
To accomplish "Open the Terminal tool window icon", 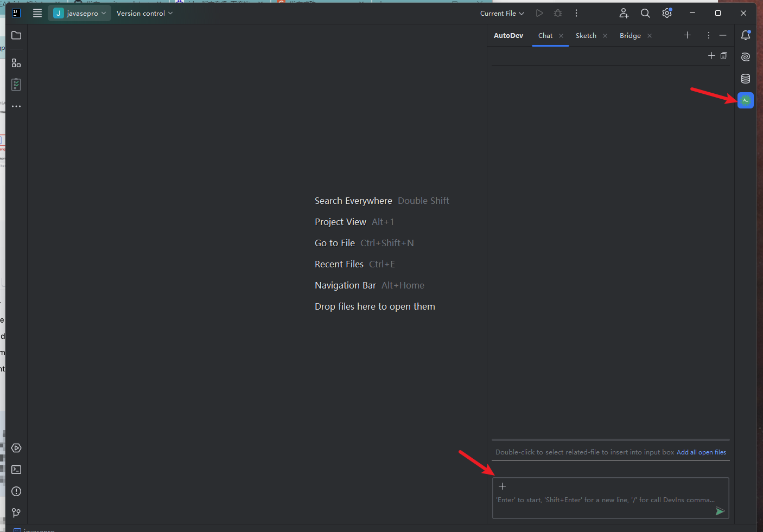I will [16, 470].
